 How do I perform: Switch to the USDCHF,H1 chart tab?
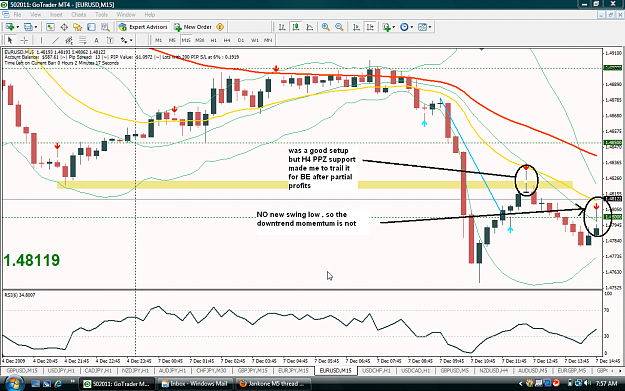[x=377, y=371]
